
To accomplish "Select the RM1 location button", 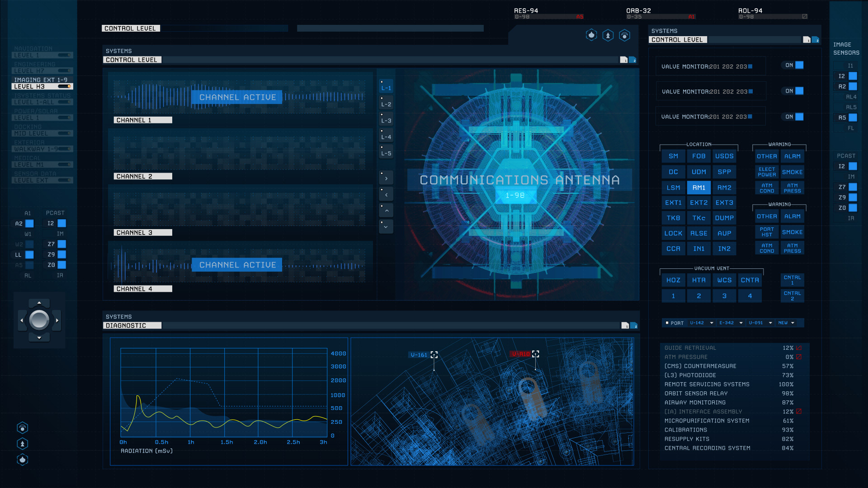I will (x=698, y=188).
